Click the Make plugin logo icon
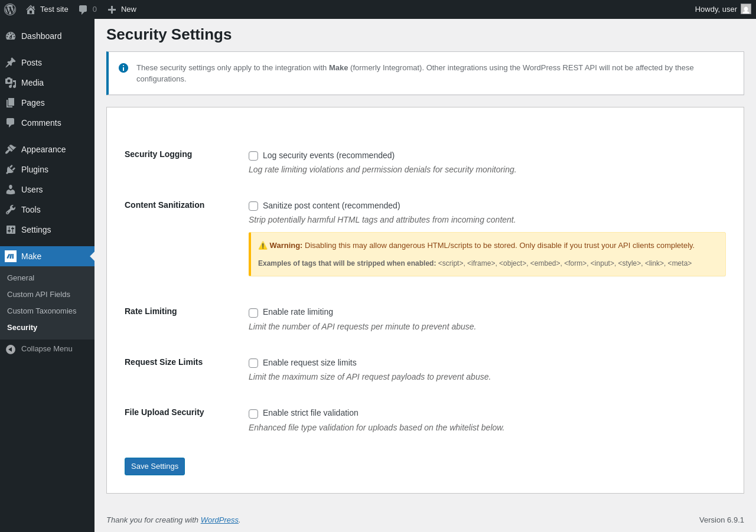The image size is (756, 532). (x=11, y=256)
